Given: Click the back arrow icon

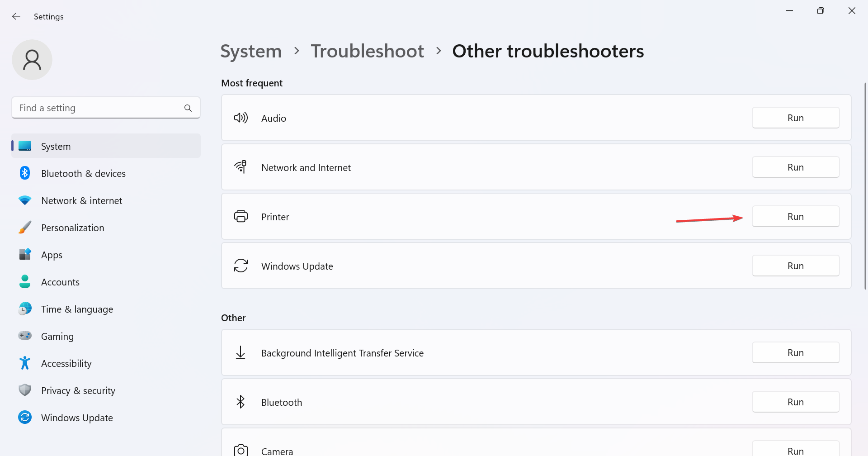Looking at the screenshot, I should click(x=16, y=16).
